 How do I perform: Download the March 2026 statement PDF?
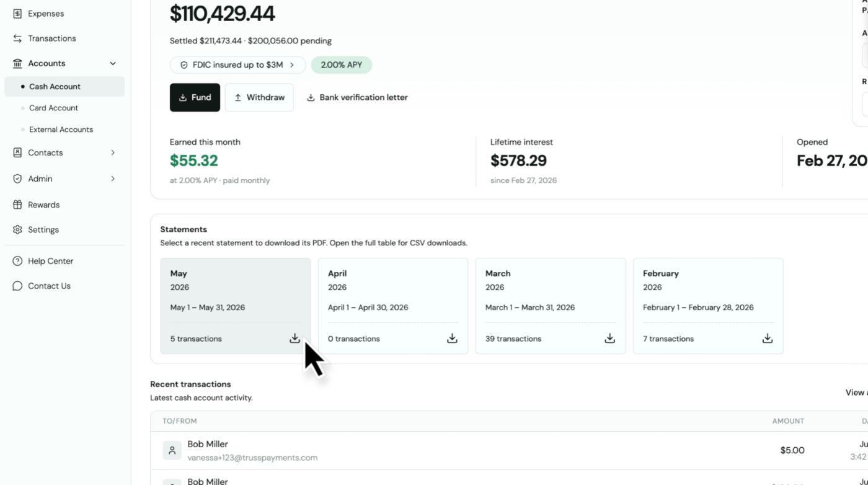point(609,338)
